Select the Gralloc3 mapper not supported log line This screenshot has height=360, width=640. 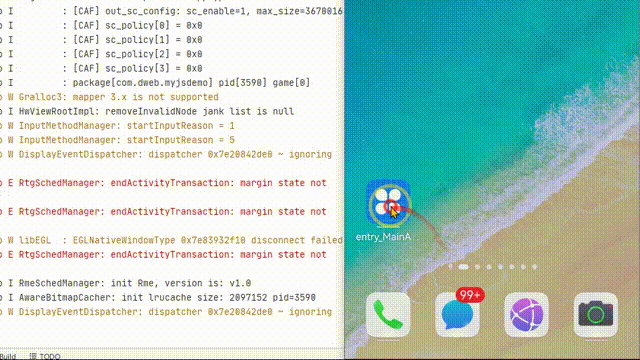coord(109,97)
